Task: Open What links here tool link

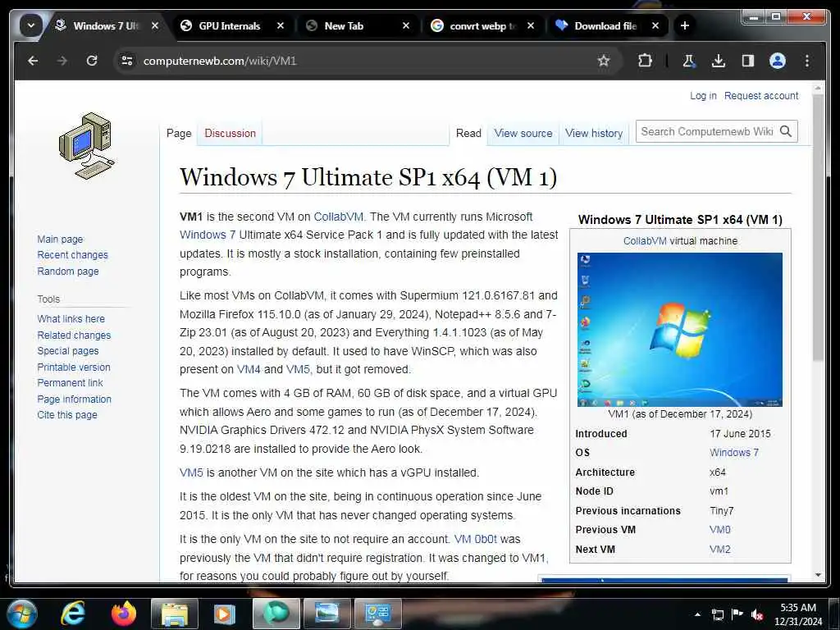Action: coord(71,319)
